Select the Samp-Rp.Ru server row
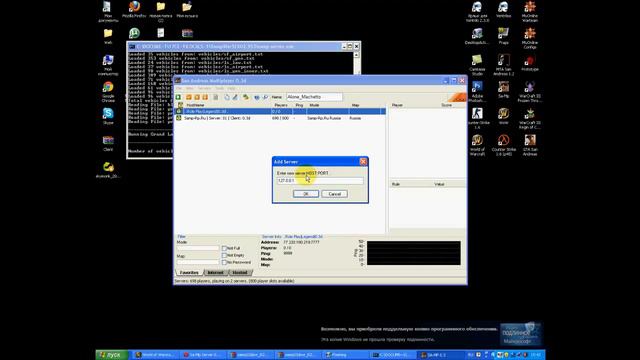The width and height of the screenshot is (640, 360). point(280,118)
